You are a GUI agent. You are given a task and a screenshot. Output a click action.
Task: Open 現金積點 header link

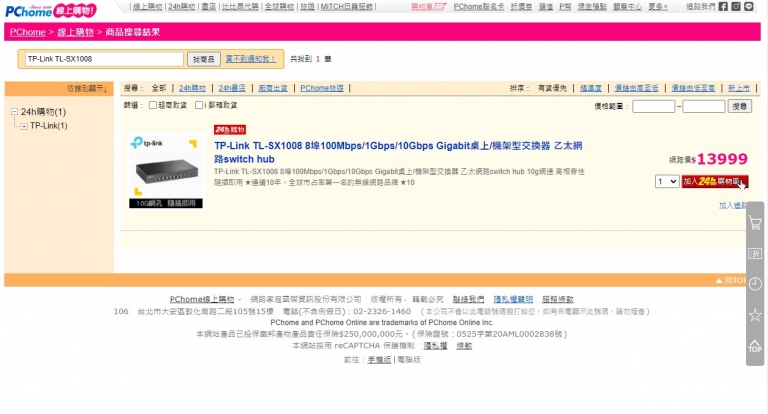(x=592, y=6)
